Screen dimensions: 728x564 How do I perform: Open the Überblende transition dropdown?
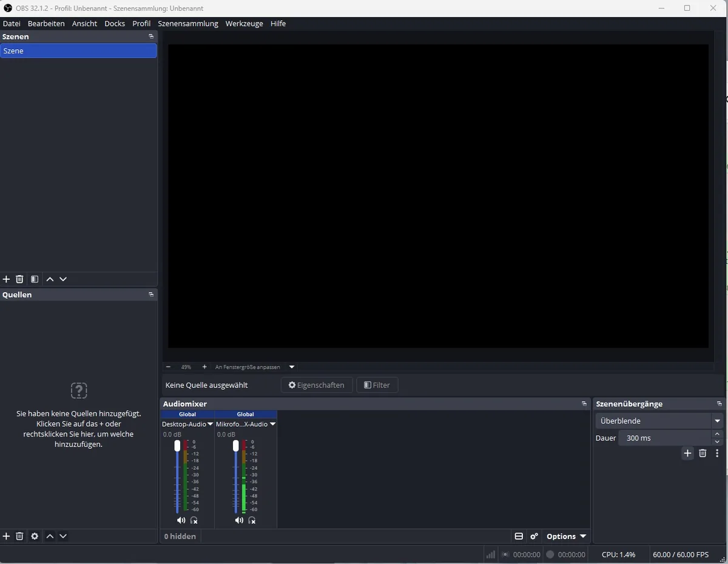click(659, 421)
